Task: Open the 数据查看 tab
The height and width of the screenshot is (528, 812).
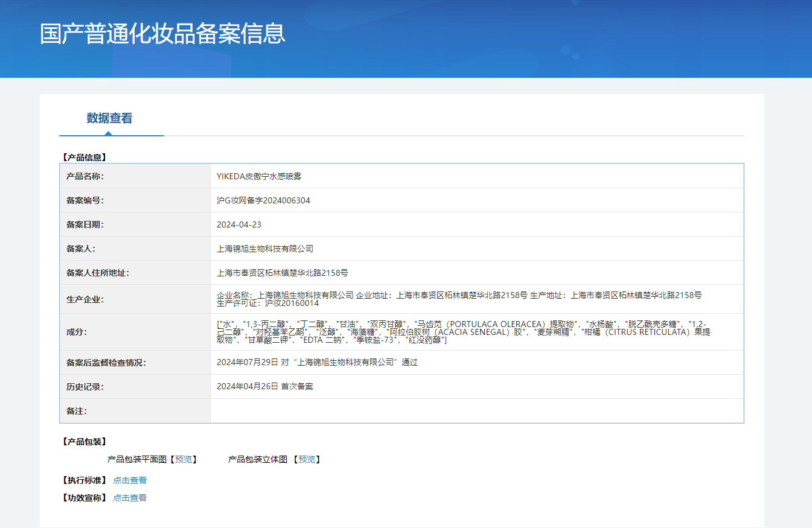Action: pyautogui.click(x=109, y=118)
